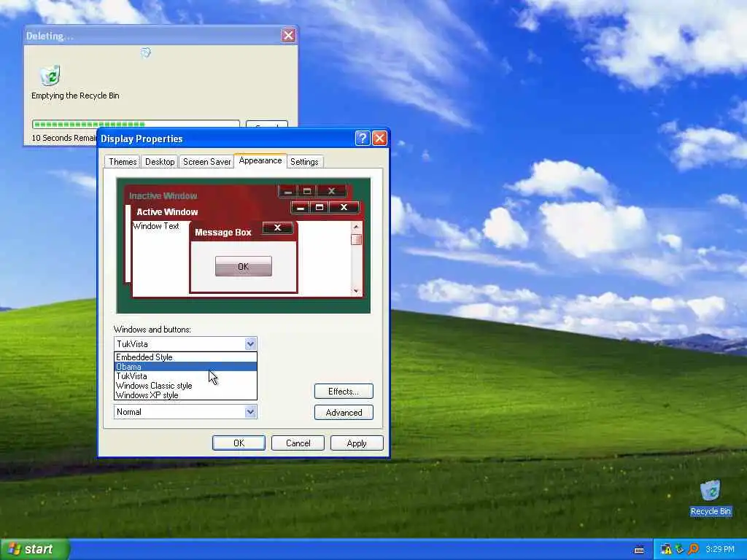This screenshot has height=560, width=747.
Task: Click the Advanced button
Action: click(x=344, y=413)
